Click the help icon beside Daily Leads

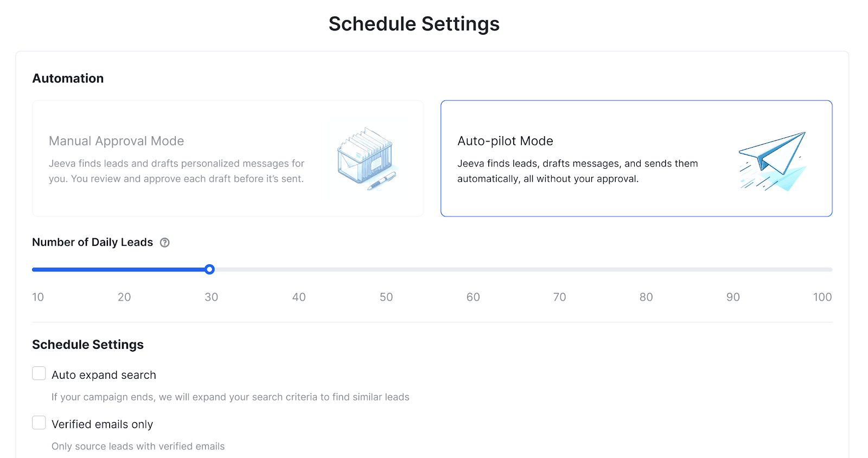165,243
